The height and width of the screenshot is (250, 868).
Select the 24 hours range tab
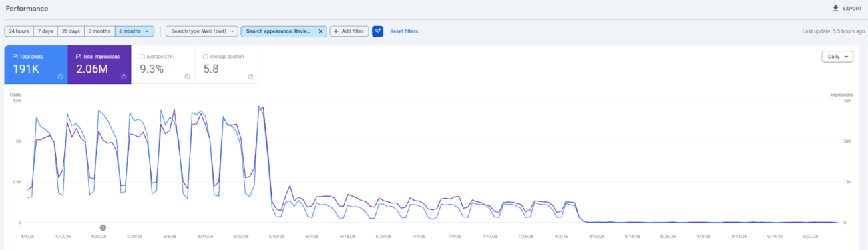pyautogui.click(x=19, y=31)
